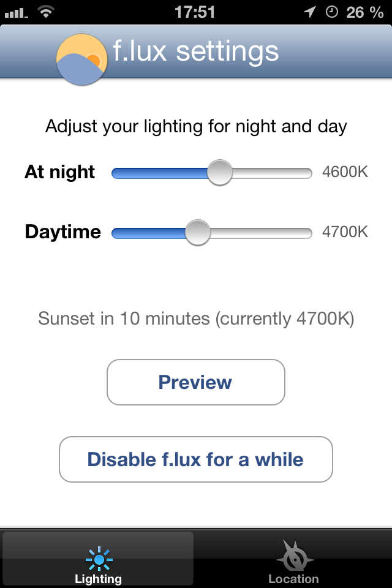The height and width of the screenshot is (588, 392).
Task: Tap the 4700K daytime temperature value
Action: pyautogui.click(x=345, y=232)
